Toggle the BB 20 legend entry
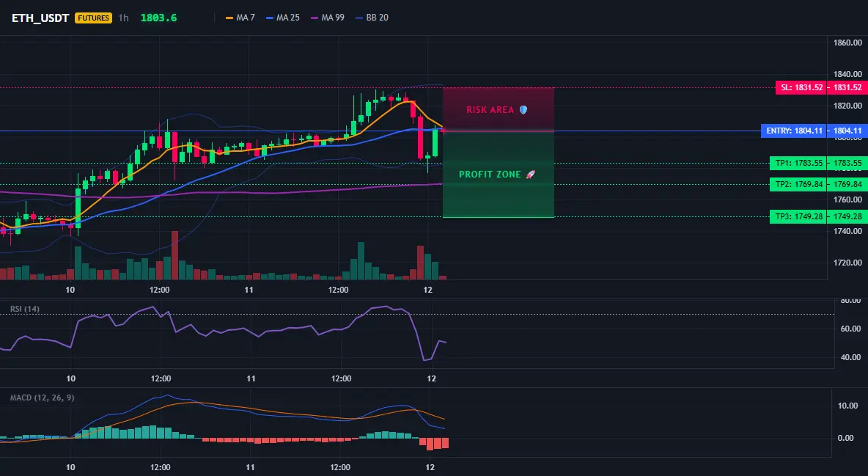This screenshot has width=868, height=476. pos(372,18)
